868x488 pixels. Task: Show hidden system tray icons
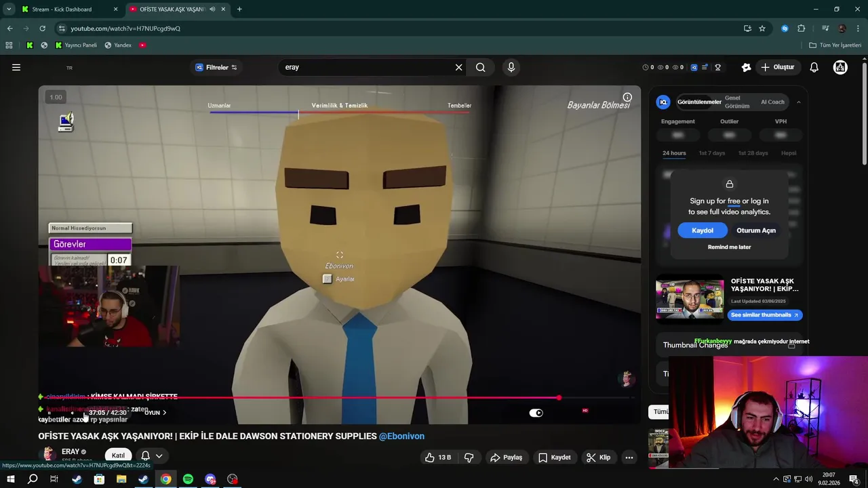776,479
